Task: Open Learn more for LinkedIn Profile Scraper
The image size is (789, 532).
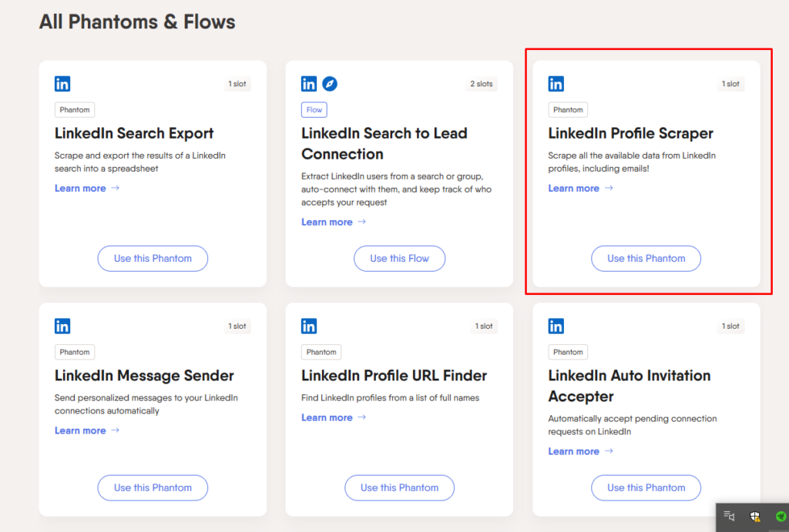Action: pyautogui.click(x=574, y=188)
